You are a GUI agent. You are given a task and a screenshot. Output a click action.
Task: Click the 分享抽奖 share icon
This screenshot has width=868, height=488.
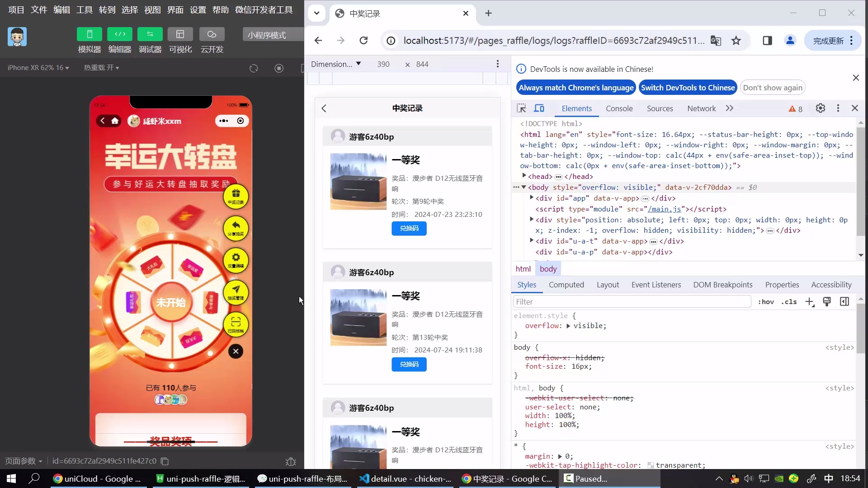point(236,229)
